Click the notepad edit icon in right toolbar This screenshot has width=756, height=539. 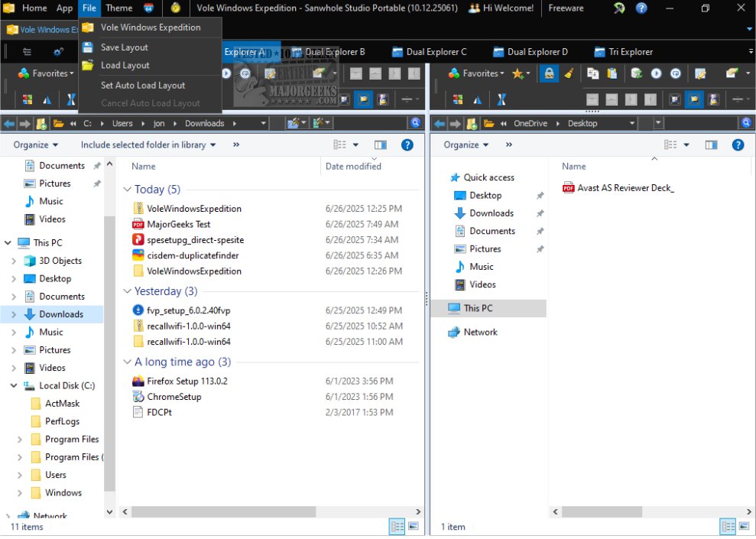(700, 73)
